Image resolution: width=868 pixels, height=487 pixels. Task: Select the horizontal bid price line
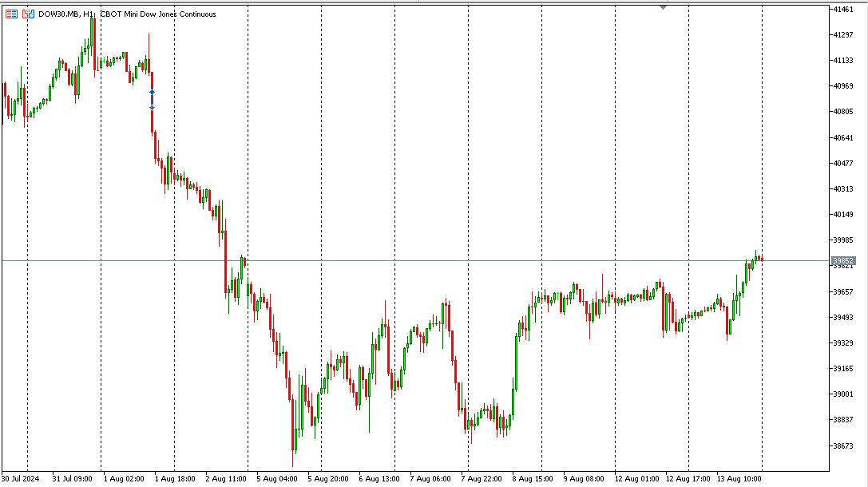415,260
